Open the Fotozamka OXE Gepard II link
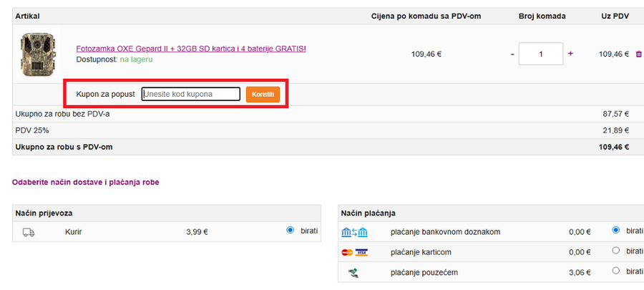Image resolution: width=644 pixels, height=290 pixels. point(191,49)
